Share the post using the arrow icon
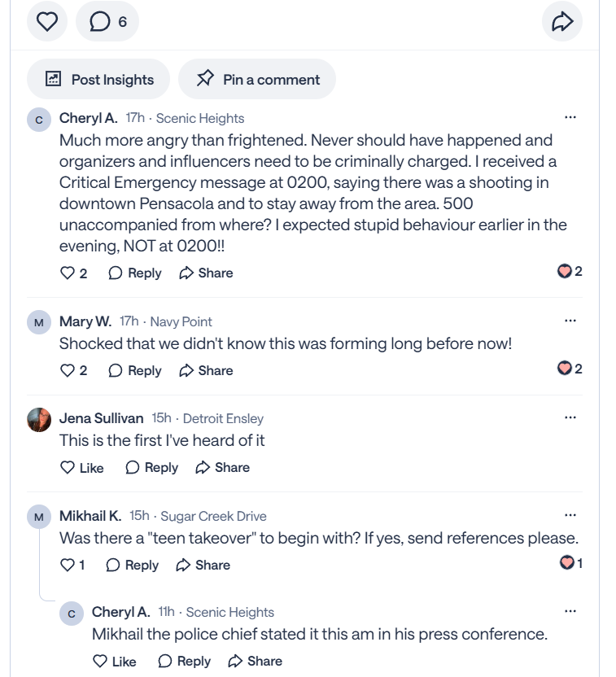 (x=562, y=21)
